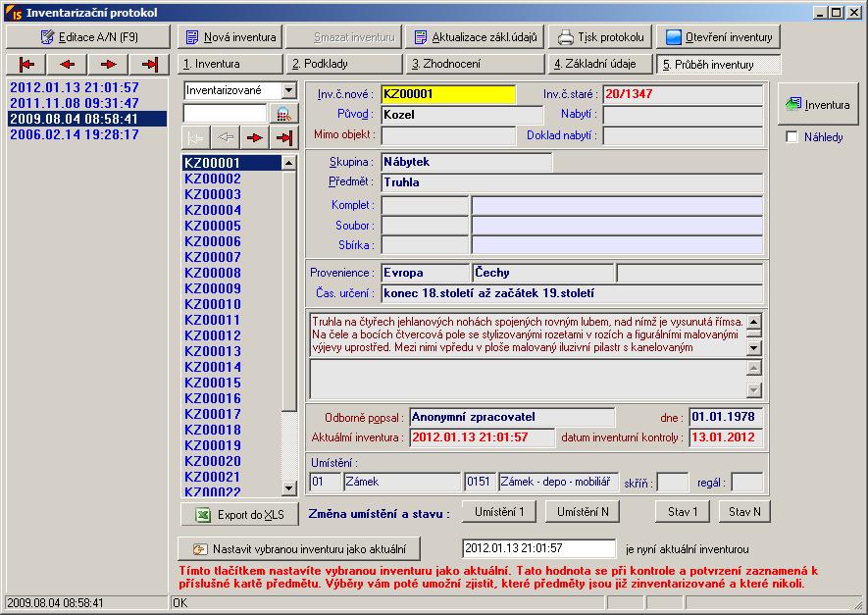Click Editace A/N (F9) button
The image size is (868, 615).
point(88,37)
